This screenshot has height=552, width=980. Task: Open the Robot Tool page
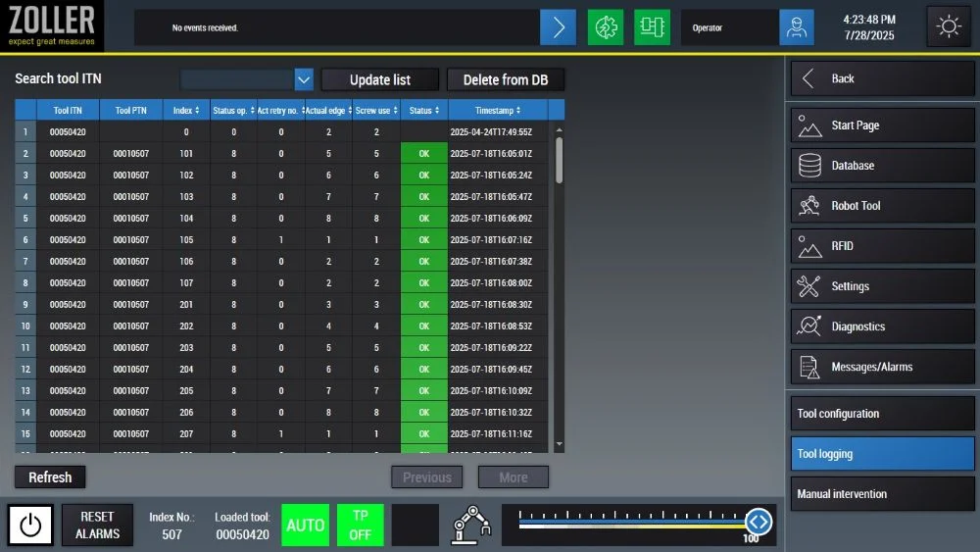(868, 206)
